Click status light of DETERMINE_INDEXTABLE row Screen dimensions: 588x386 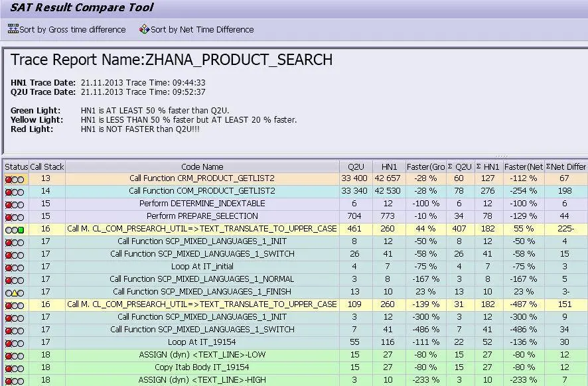(x=14, y=205)
